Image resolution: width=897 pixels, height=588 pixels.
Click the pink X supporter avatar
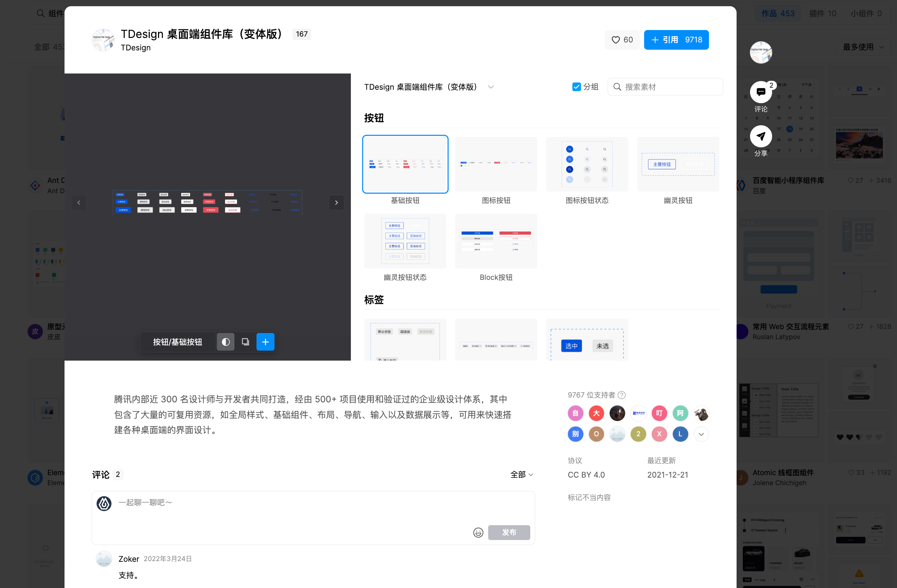point(659,434)
